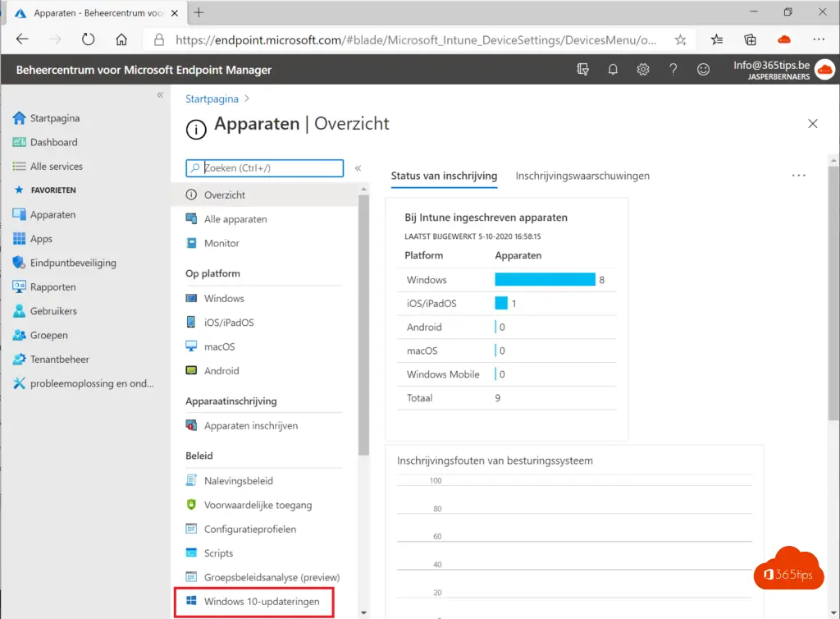Viewport: 840px width, 619px height.
Task: Select iOS/iPadOS platform in blade menu
Action: click(229, 322)
